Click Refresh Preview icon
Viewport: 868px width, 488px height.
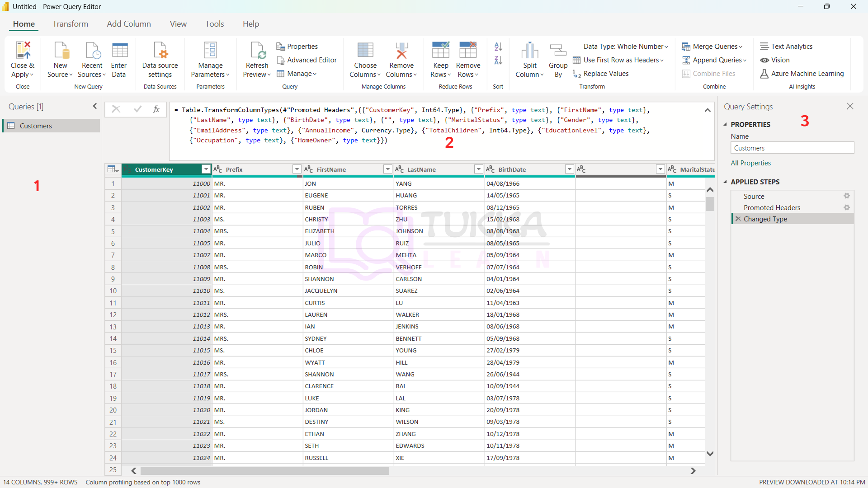(x=257, y=50)
